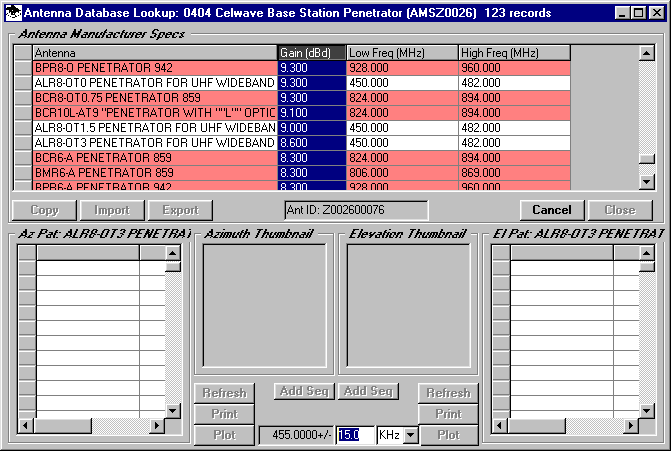This screenshot has width=671, height=451.
Task: Click the application icon in the title bar
Action: (13, 13)
